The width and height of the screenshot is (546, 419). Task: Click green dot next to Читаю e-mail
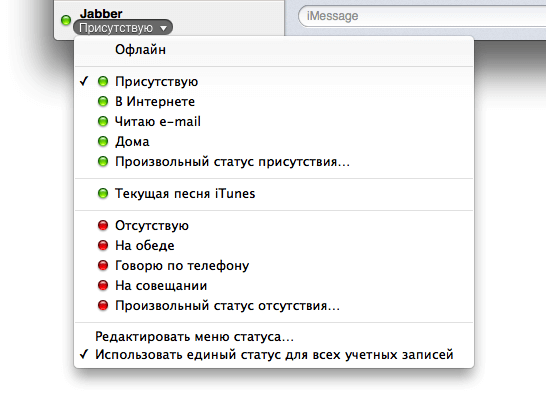(x=103, y=122)
